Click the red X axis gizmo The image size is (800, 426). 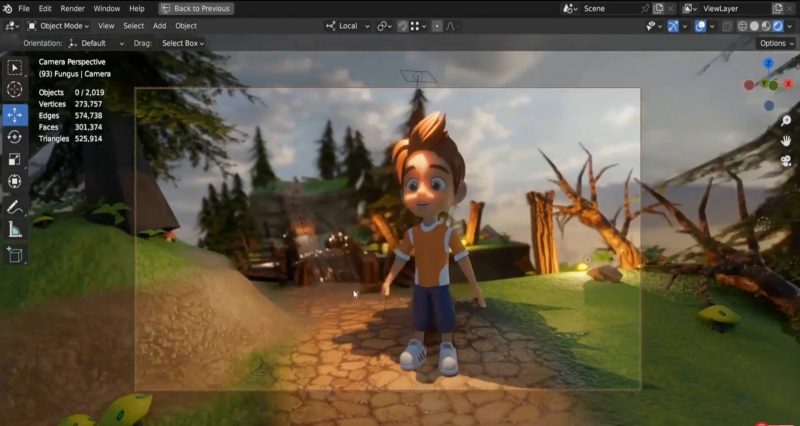(x=789, y=84)
